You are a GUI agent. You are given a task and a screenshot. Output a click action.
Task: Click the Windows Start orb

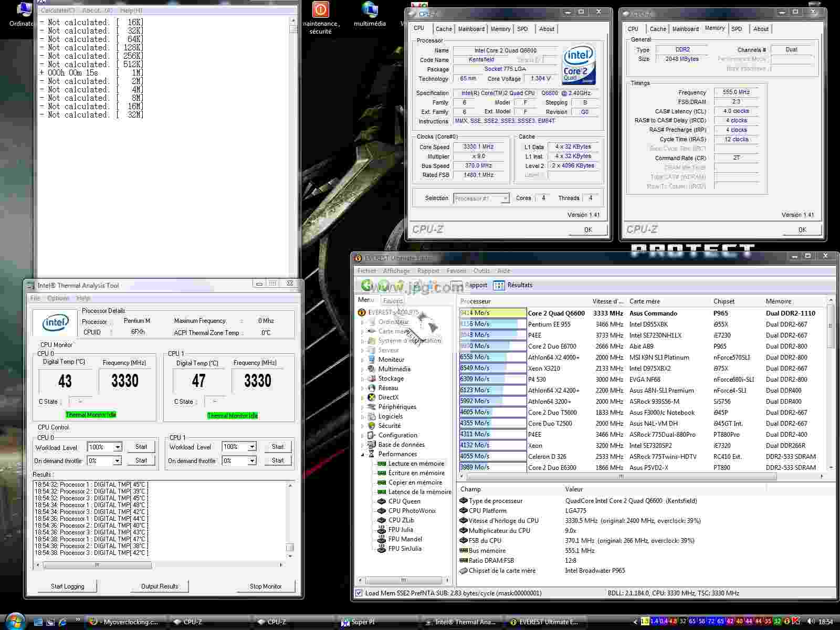pos(15,622)
